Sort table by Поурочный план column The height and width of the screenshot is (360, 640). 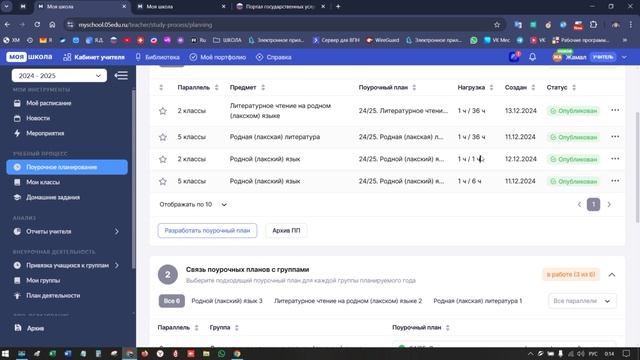(414, 87)
